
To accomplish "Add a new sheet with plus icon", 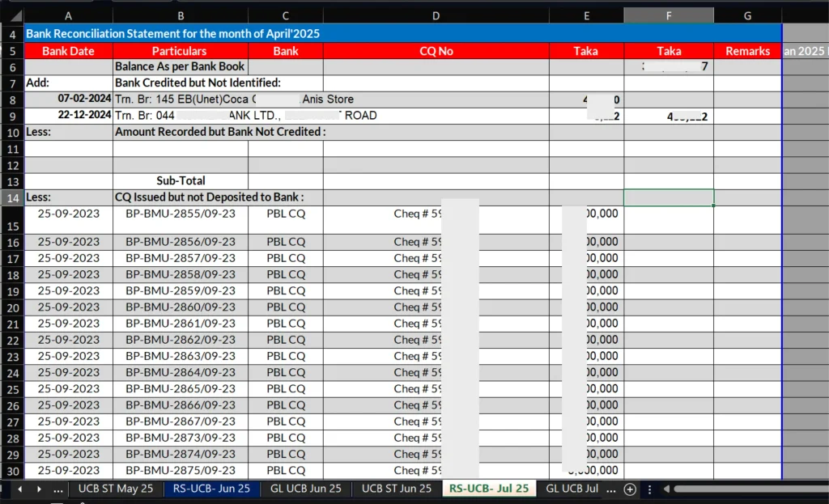I will 630,489.
